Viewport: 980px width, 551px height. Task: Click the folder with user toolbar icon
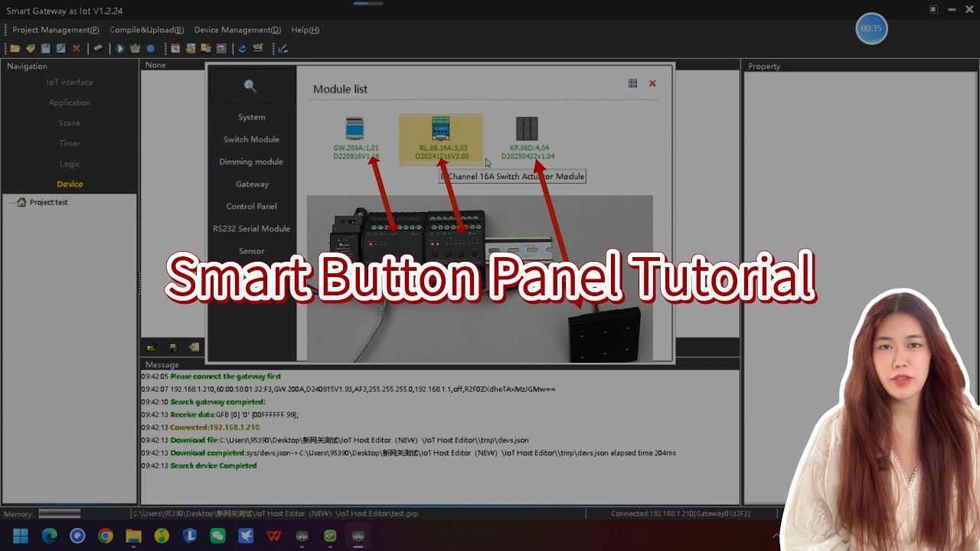206,48
